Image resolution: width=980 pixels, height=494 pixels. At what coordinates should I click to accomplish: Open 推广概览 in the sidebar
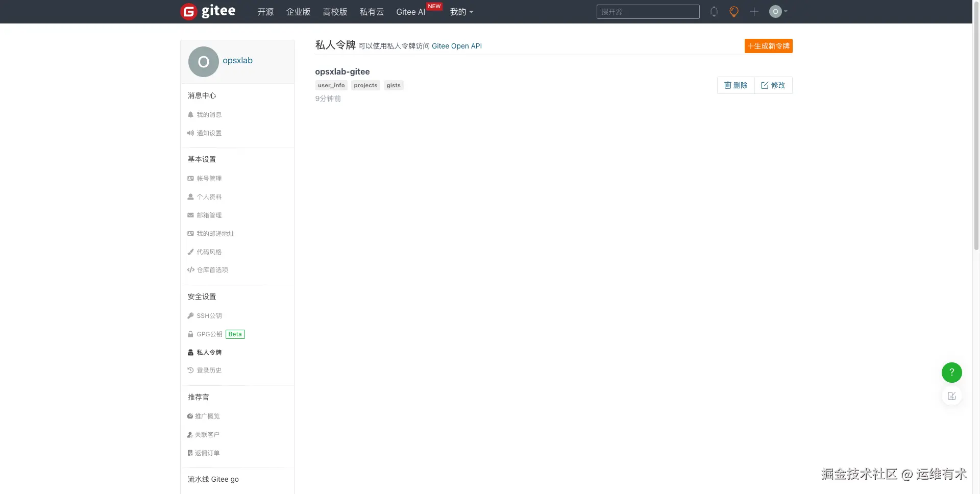tap(207, 416)
